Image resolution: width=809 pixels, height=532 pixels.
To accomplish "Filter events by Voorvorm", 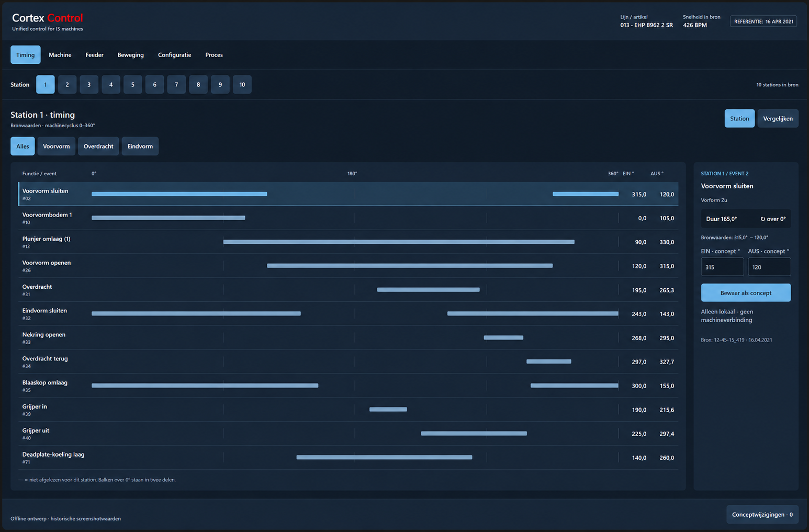I will click(x=57, y=146).
